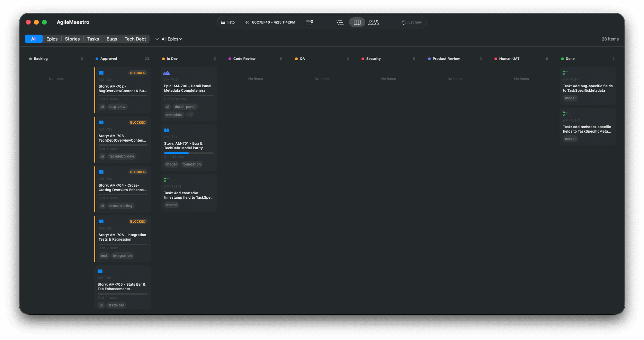Click the Code Review column header
The image size is (644, 340).
tap(255, 59)
